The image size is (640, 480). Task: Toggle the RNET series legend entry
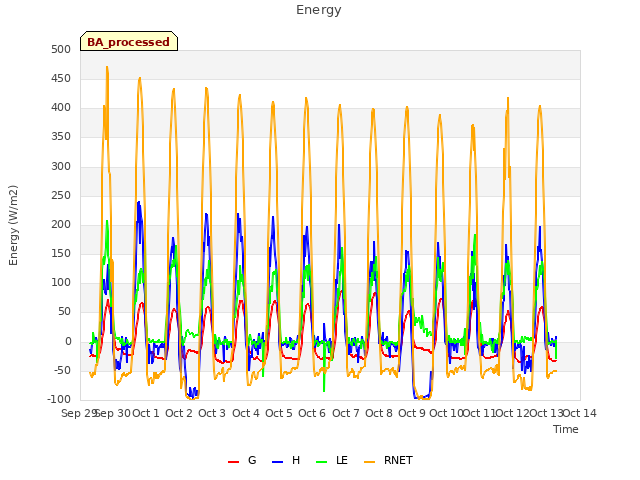coord(388,460)
